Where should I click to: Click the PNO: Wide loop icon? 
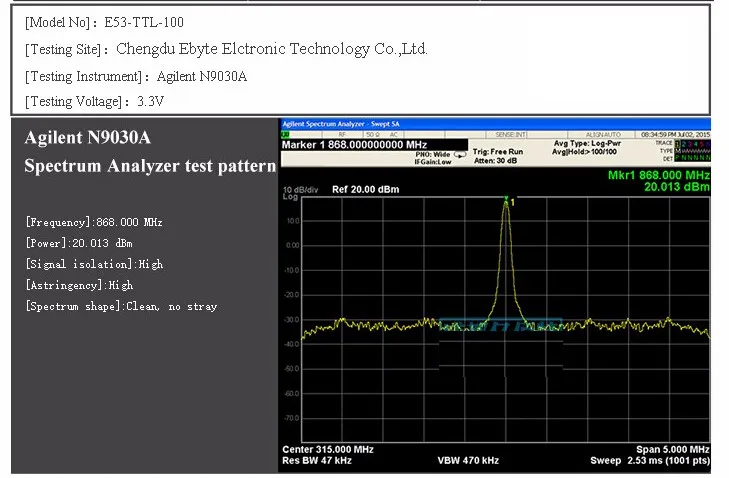pyautogui.click(x=460, y=154)
